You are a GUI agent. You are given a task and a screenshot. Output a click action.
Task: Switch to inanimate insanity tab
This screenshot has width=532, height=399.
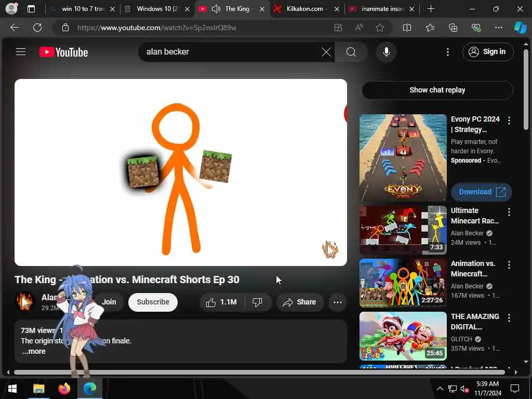(382, 9)
